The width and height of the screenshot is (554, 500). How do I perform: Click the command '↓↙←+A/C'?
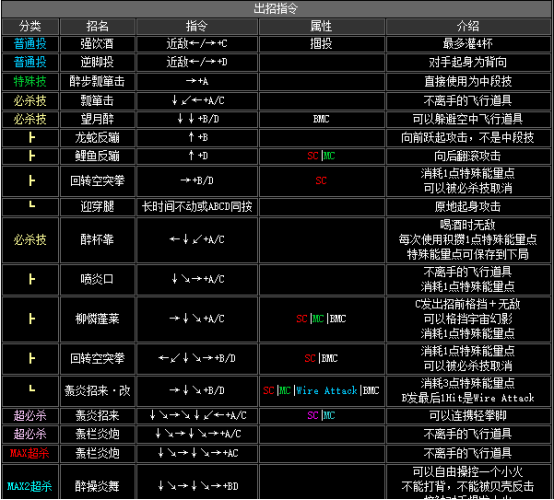coord(198,101)
